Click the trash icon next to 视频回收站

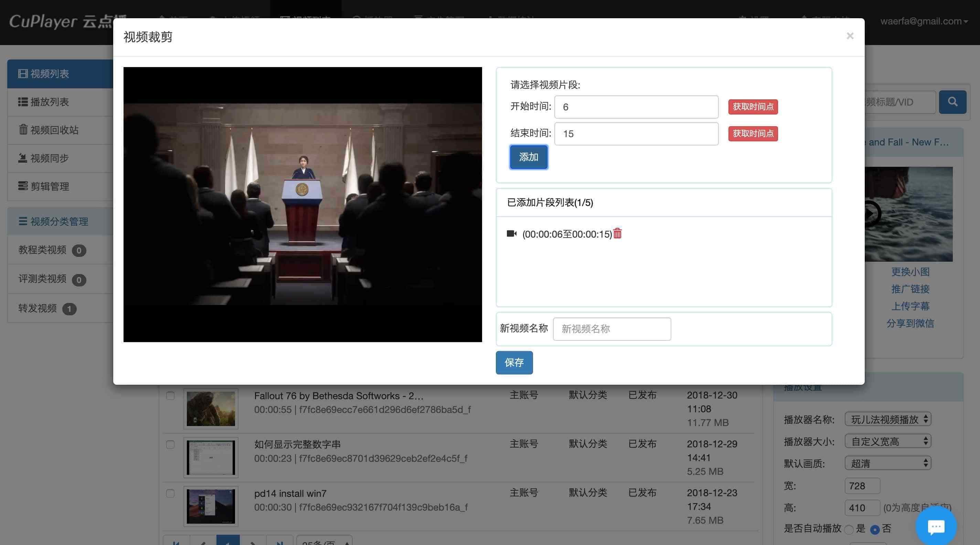pyautogui.click(x=23, y=130)
